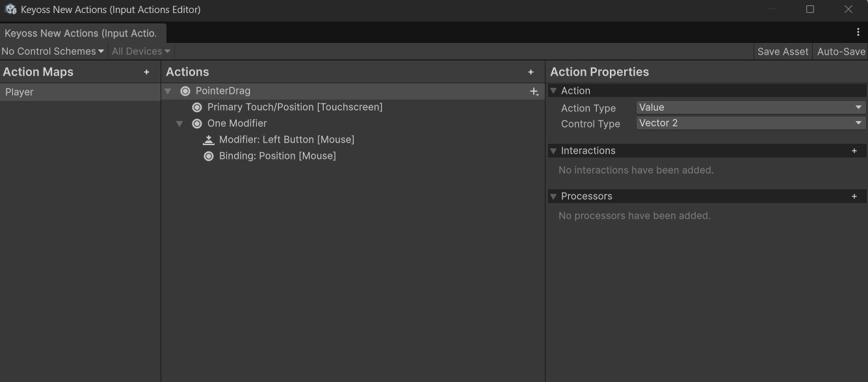Click the Save Asset button
The height and width of the screenshot is (382, 868).
783,51
